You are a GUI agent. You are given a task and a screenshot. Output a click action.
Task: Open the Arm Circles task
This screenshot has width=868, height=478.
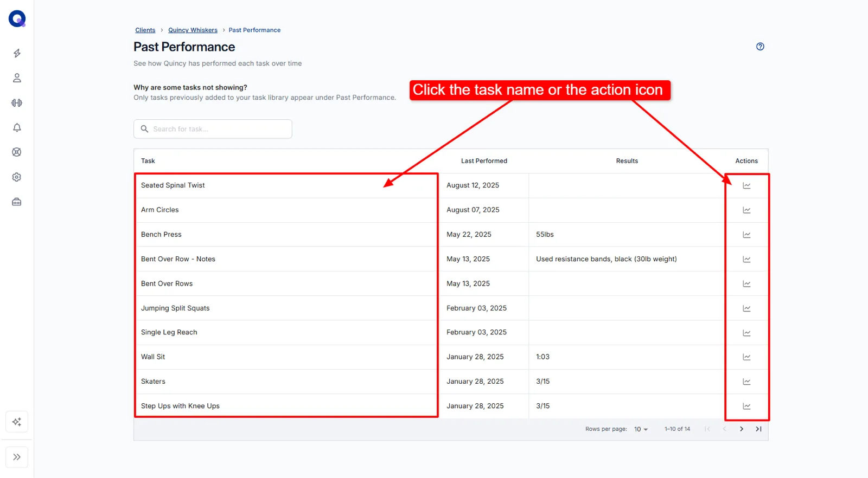(x=159, y=210)
